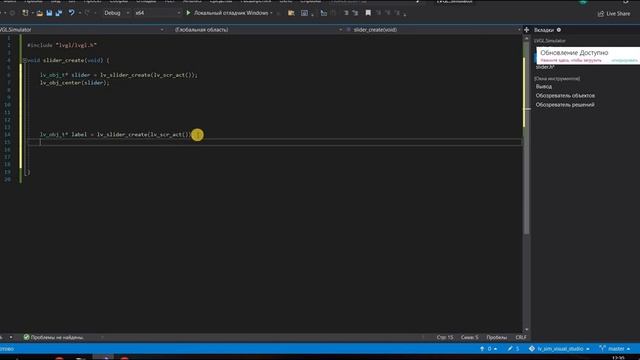Click the Save All icon
Screen dimensions: 640x360
coord(59,13)
